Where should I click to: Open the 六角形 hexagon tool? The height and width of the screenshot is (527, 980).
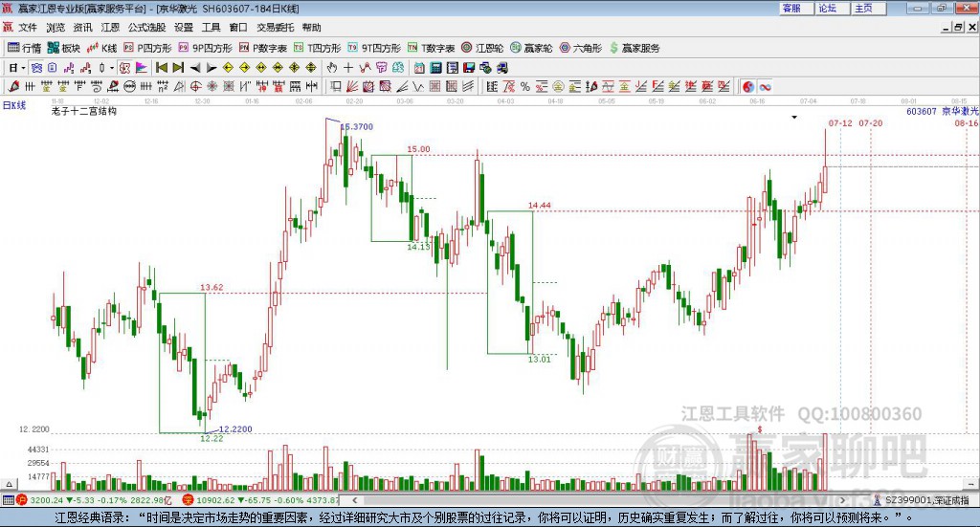581,48
